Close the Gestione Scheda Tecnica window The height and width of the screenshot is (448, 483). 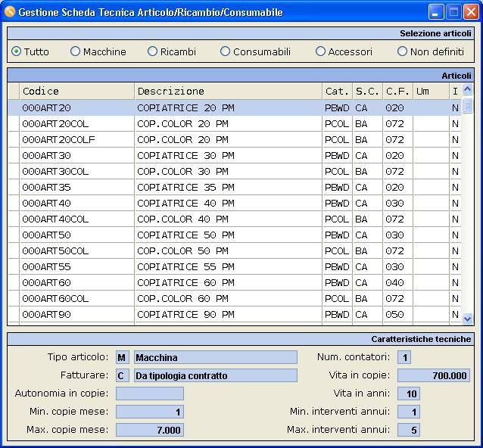click(x=472, y=12)
